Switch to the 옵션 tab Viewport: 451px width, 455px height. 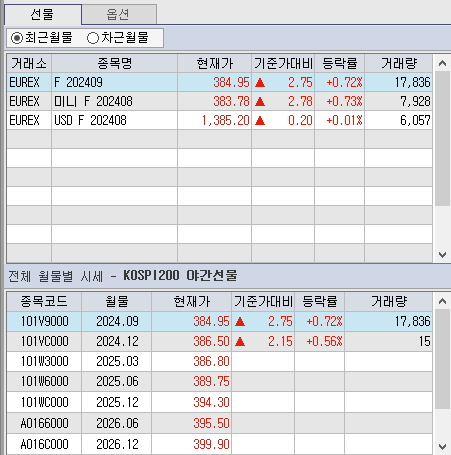119,14
